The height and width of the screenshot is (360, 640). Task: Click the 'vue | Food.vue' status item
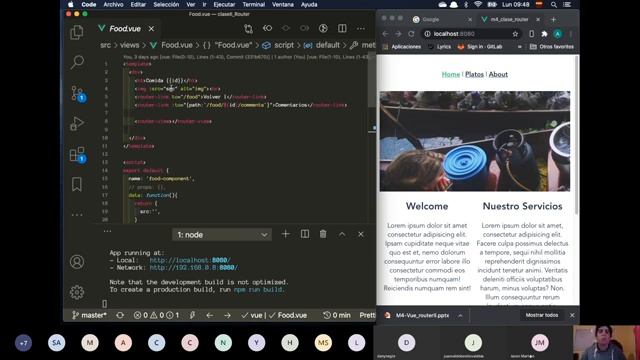coord(274,315)
